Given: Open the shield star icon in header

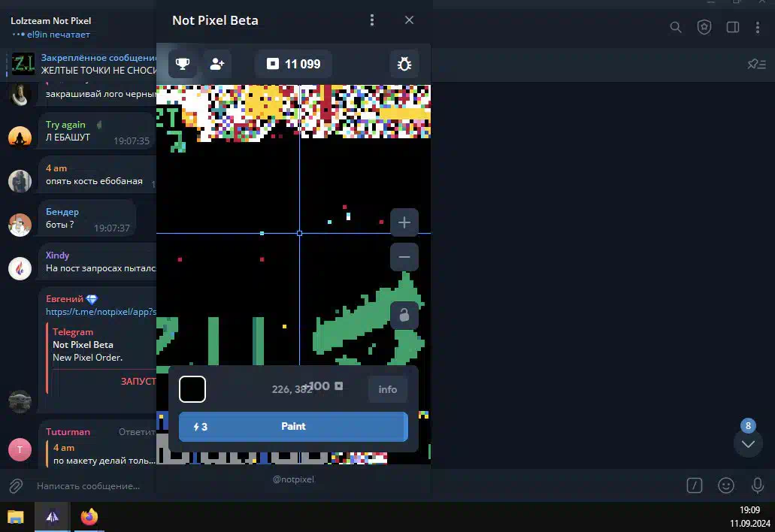Looking at the screenshot, I should tap(704, 27).
